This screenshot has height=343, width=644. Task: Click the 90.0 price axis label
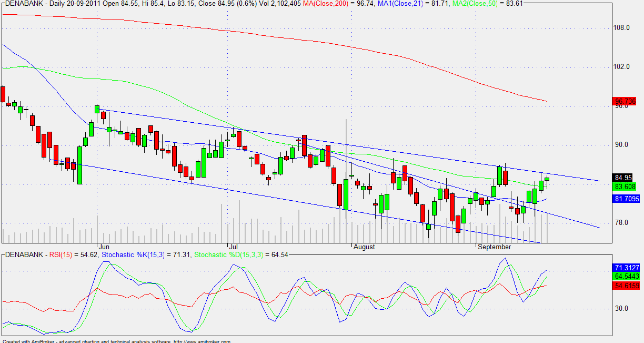[x=620, y=144]
